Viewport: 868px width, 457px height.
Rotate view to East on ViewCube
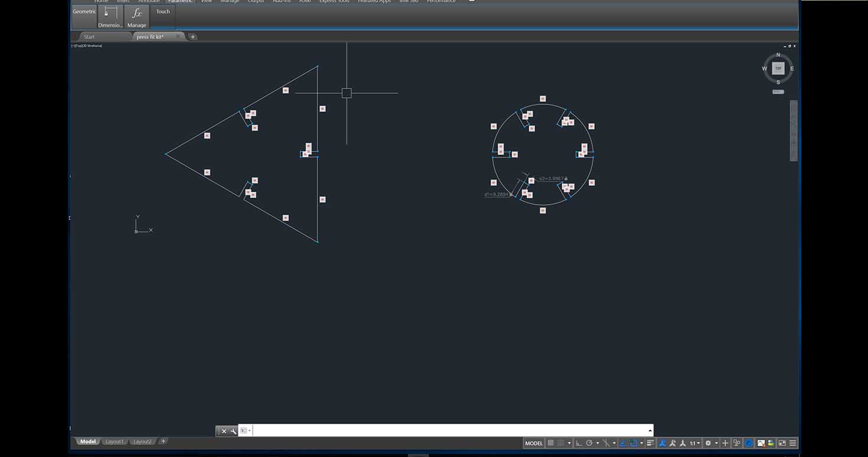click(792, 68)
